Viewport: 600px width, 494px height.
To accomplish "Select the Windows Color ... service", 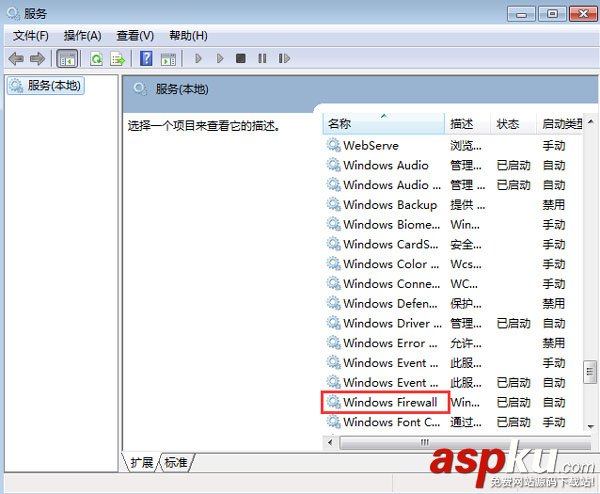I will tap(453, 264).
